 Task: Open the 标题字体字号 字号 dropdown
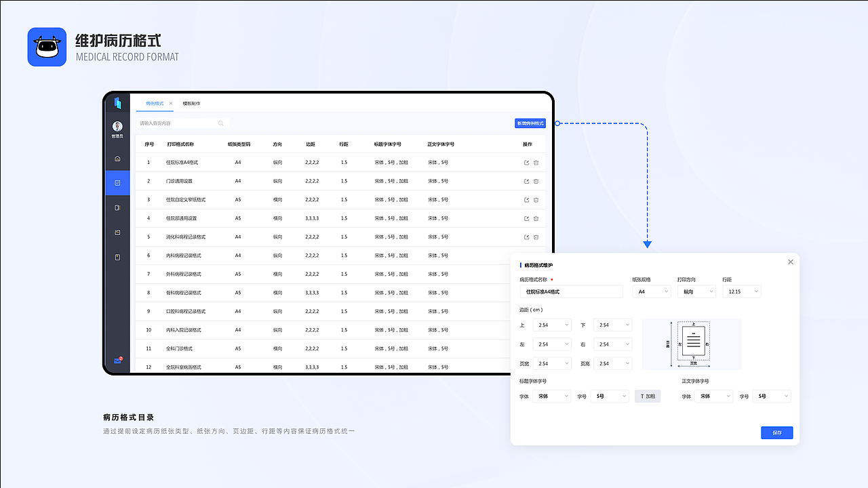610,396
